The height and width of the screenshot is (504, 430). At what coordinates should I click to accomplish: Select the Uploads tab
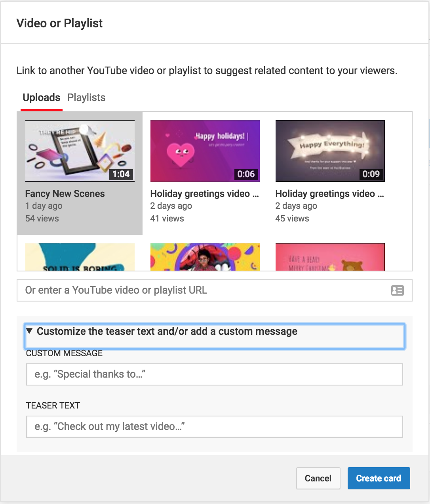41,97
